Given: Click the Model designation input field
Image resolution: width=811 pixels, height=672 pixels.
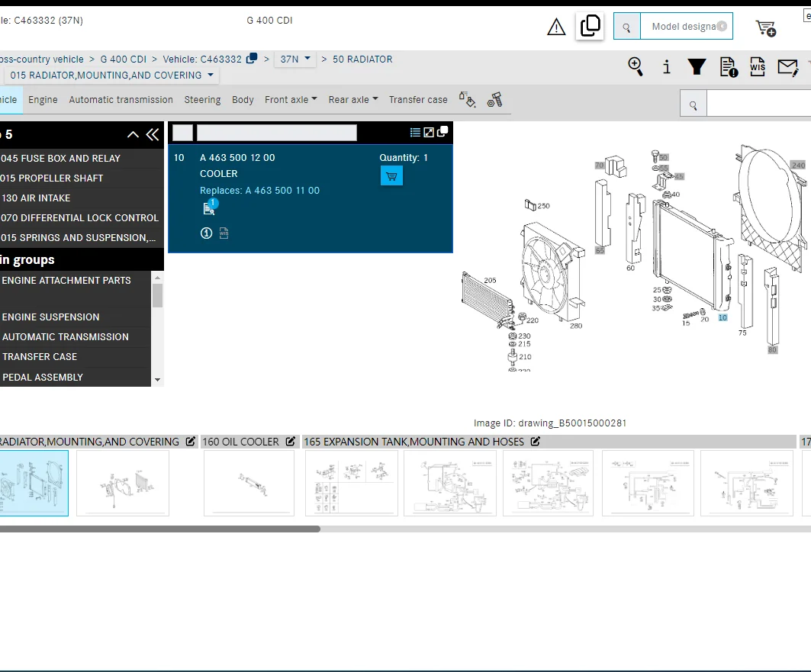Looking at the screenshot, I should pos(685,27).
